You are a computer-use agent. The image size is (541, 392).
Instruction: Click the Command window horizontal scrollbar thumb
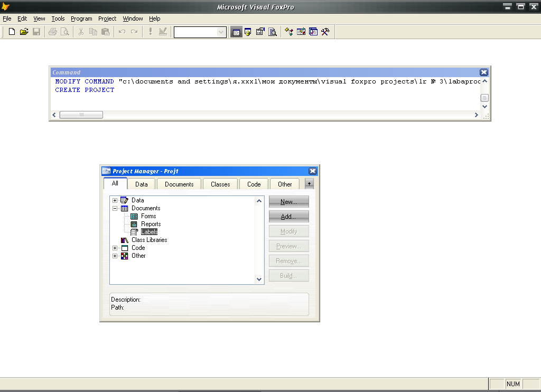(81, 115)
